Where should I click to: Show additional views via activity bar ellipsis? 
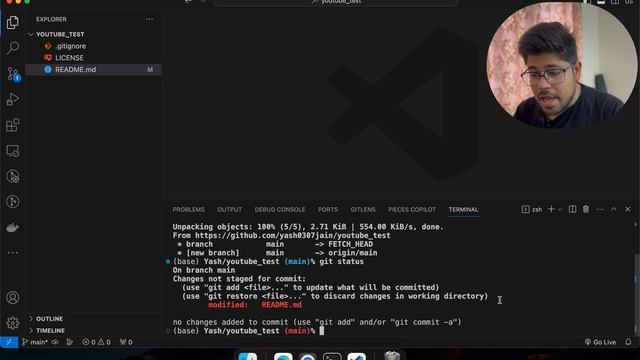click(13, 253)
